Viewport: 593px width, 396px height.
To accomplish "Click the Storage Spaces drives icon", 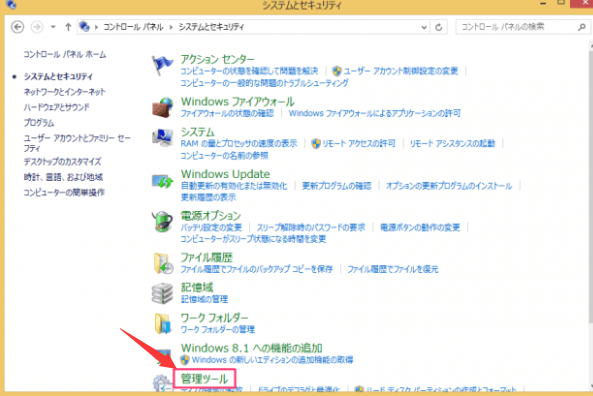I will 163,293.
